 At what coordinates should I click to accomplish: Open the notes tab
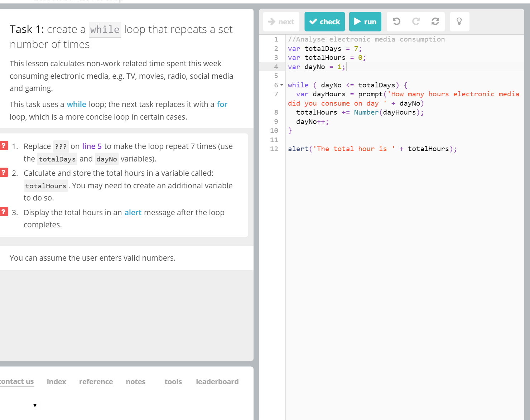(x=135, y=382)
